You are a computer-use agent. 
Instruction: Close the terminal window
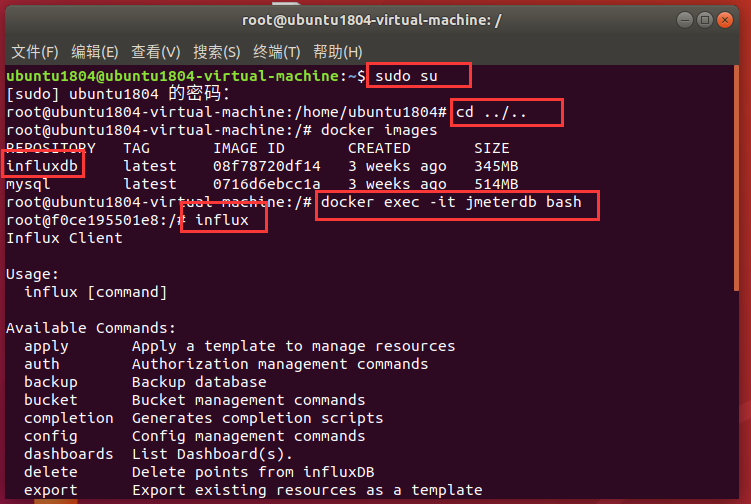pyautogui.click(x=725, y=20)
